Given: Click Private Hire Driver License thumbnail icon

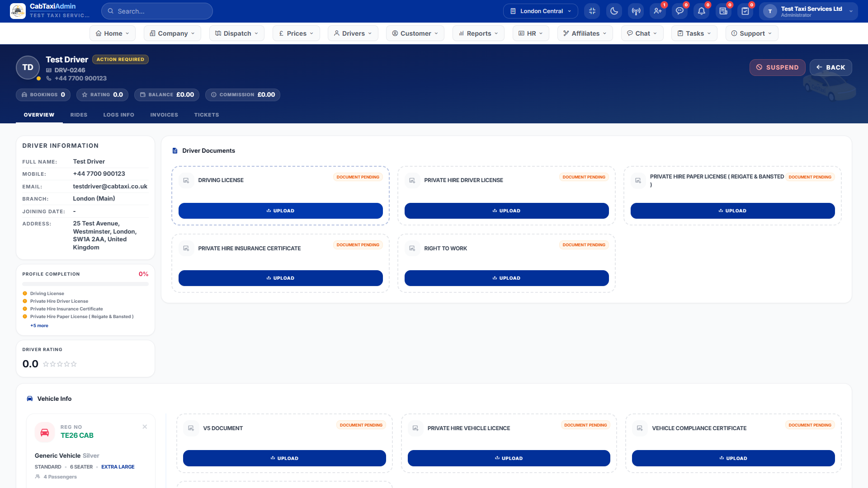Looking at the screenshot, I should click(x=412, y=180).
